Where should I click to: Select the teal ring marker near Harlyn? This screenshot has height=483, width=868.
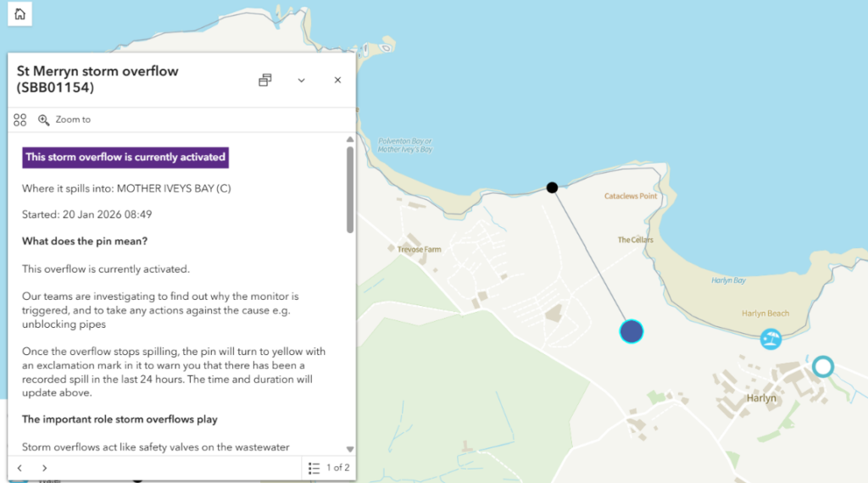[x=823, y=366]
